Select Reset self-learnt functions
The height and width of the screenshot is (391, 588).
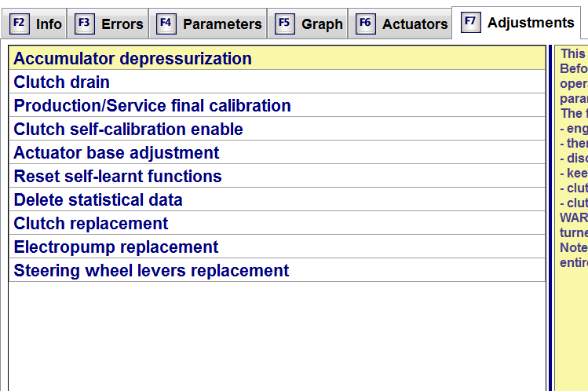tap(277, 176)
